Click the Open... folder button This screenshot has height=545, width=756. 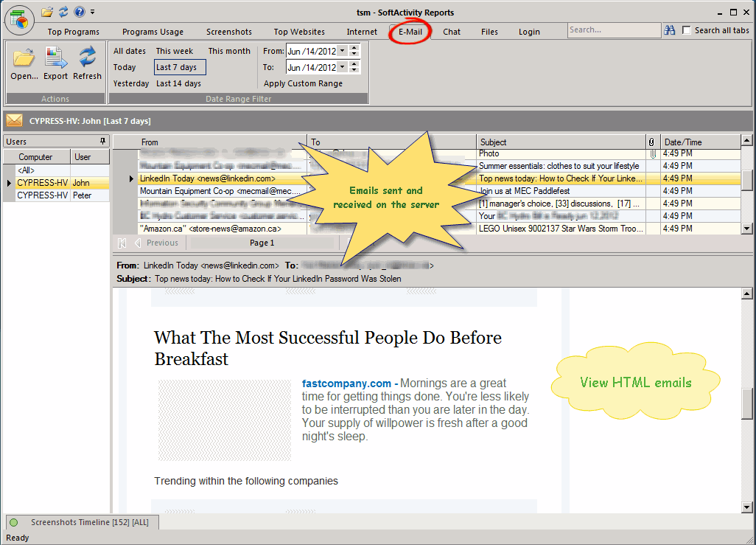click(x=24, y=63)
